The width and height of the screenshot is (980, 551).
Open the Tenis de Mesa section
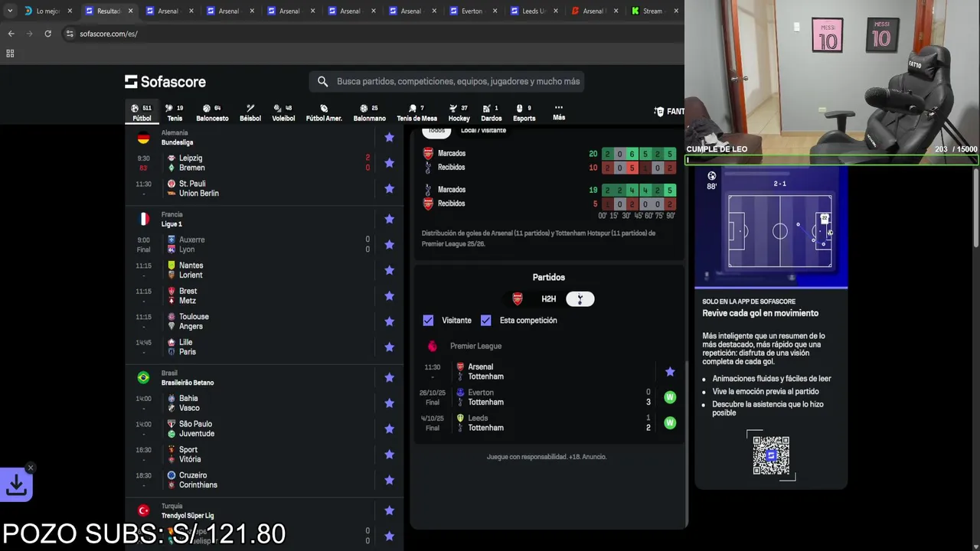416,112
